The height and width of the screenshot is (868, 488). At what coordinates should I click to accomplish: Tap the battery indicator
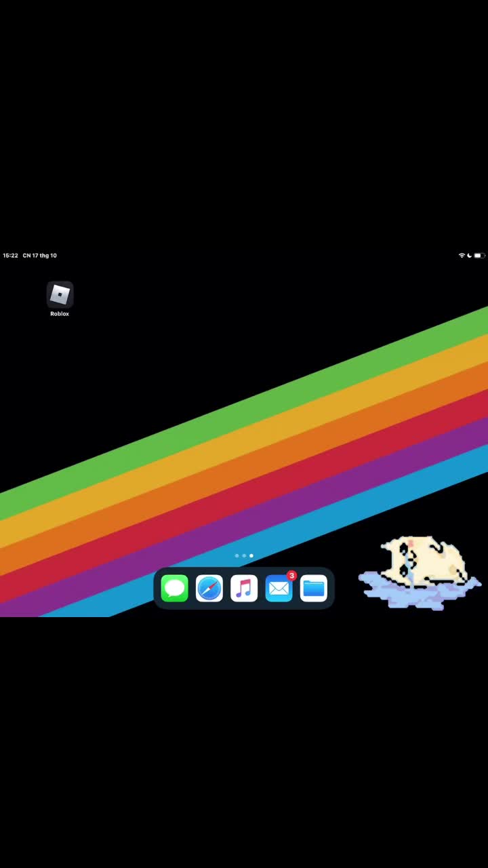click(x=479, y=256)
